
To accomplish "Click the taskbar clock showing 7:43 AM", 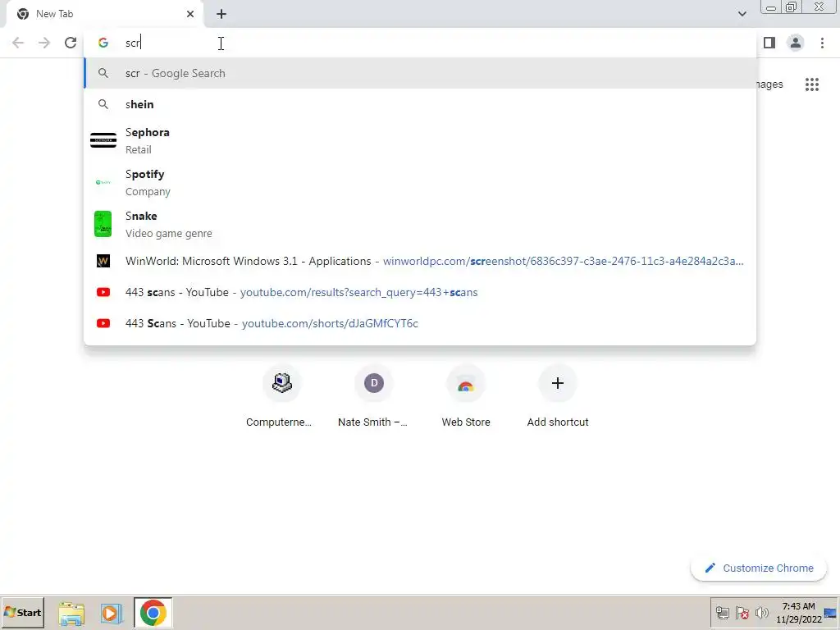I will click(799, 613).
